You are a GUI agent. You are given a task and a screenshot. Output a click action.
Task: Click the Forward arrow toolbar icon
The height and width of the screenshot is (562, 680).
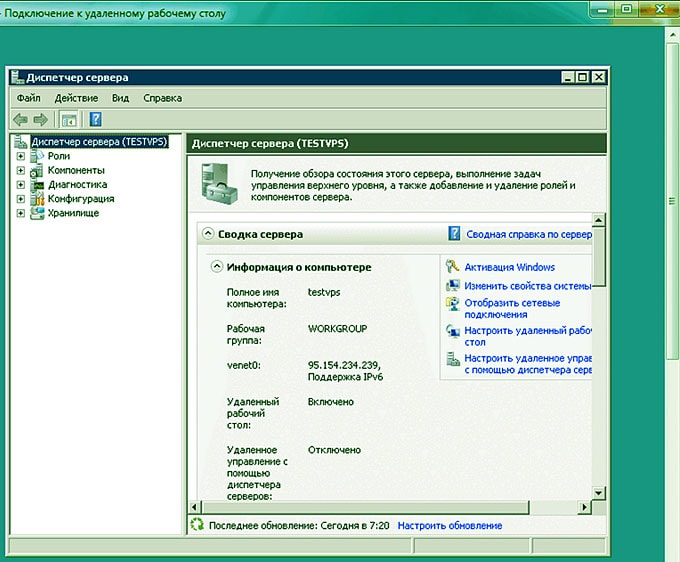point(40,120)
